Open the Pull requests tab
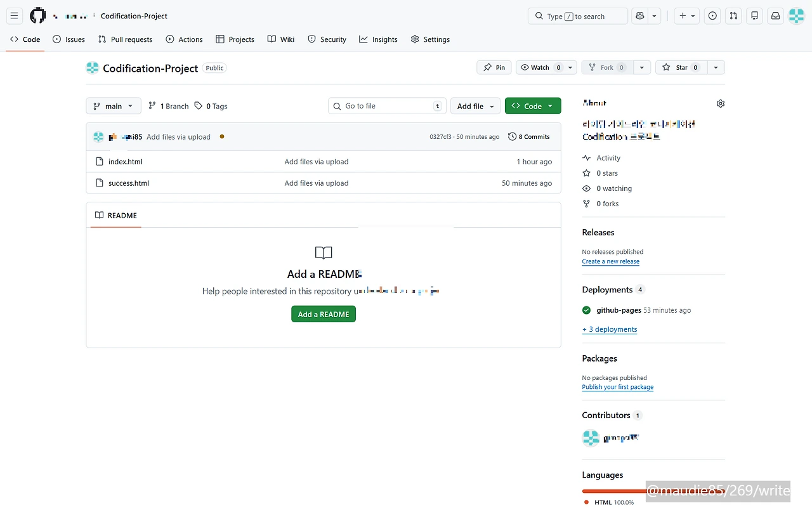 point(125,39)
